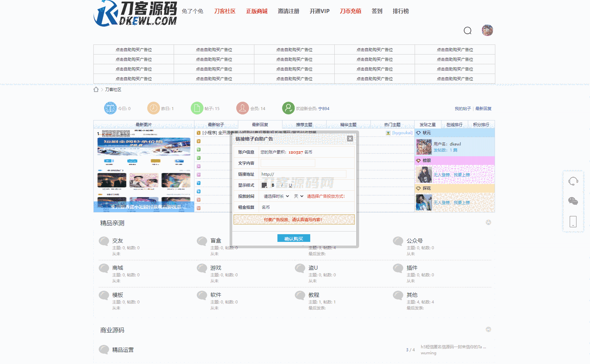Viewport: 590px width, 364px height.
Task: Open the search magnifier icon
Action: [468, 31]
